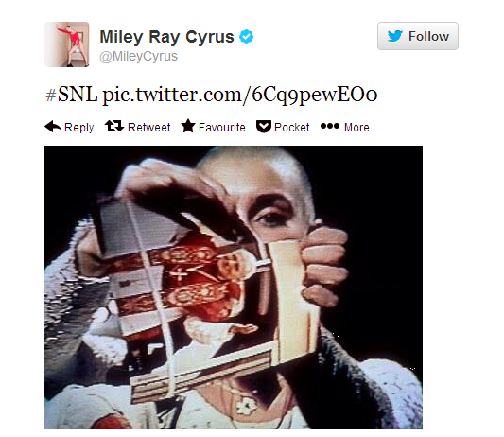504x437 pixels.
Task: Click the three-dot More icon
Action: pyautogui.click(x=330, y=126)
